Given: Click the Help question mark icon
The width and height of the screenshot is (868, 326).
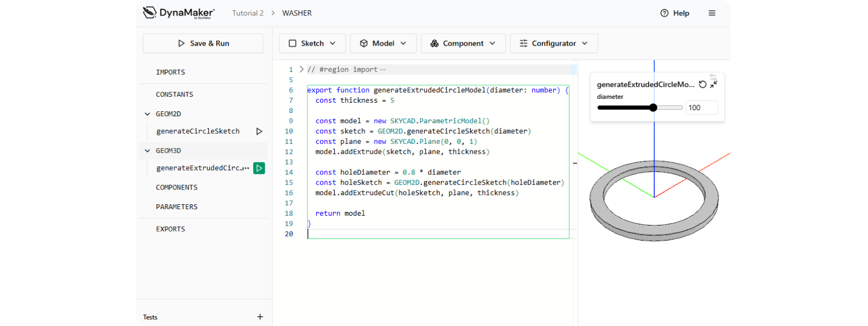Looking at the screenshot, I should [x=665, y=13].
